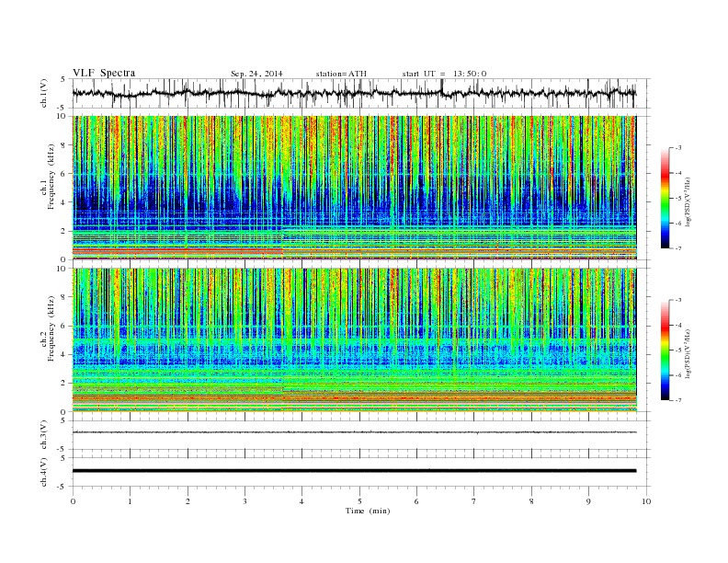
Task: Click the ch.2 spectrogram color scale bar
Action: click(x=665, y=350)
